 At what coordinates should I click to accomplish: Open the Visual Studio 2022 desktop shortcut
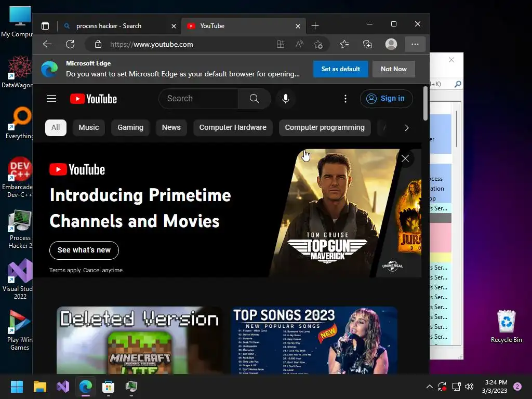(19, 279)
